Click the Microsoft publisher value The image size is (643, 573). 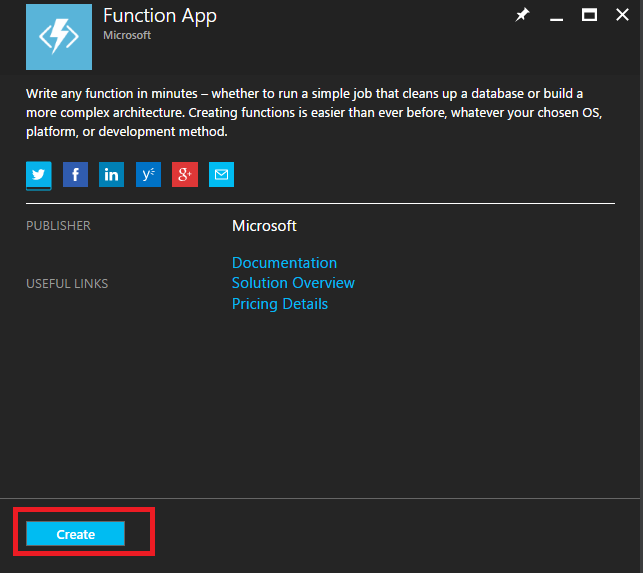click(264, 226)
